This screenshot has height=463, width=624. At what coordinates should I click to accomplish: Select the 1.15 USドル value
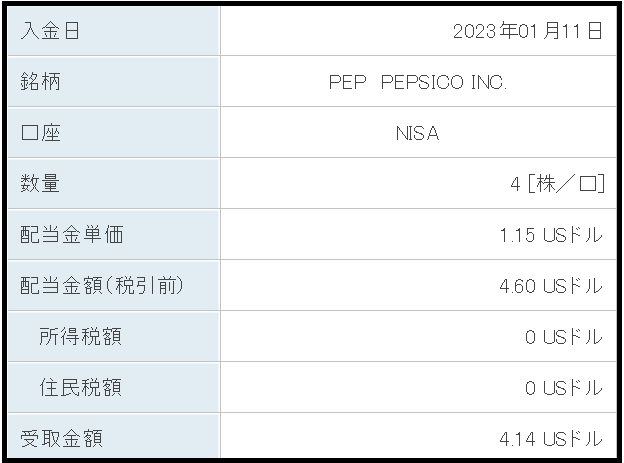(x=552, y=235)
